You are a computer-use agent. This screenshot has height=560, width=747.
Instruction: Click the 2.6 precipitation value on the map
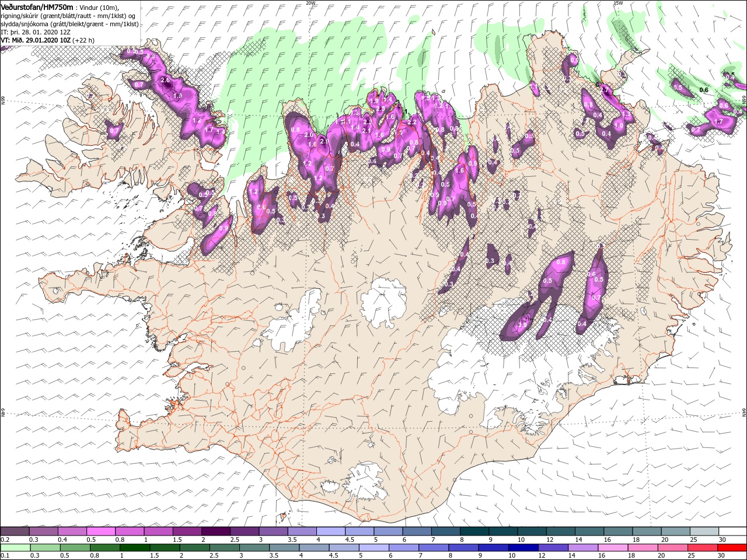pos(165,80)
